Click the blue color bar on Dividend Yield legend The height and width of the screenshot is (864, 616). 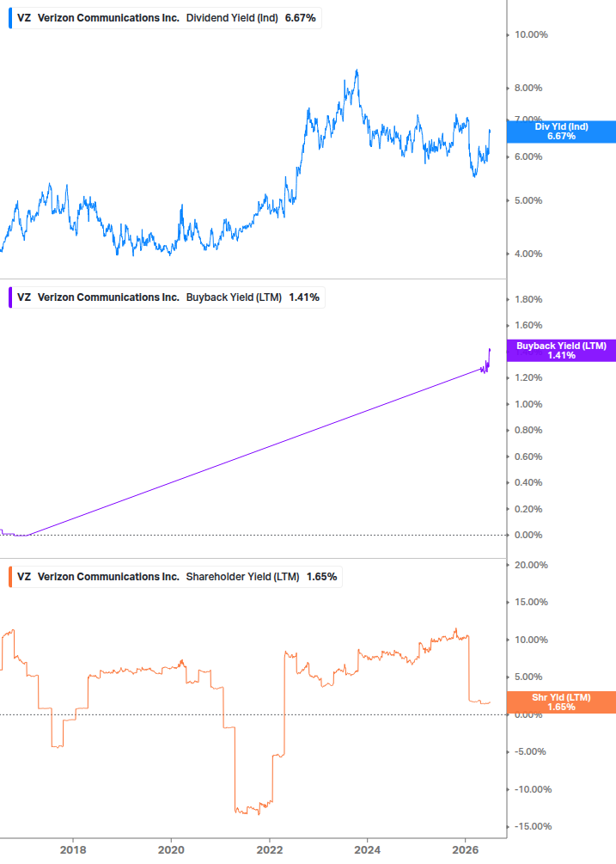tap(10, 18)
